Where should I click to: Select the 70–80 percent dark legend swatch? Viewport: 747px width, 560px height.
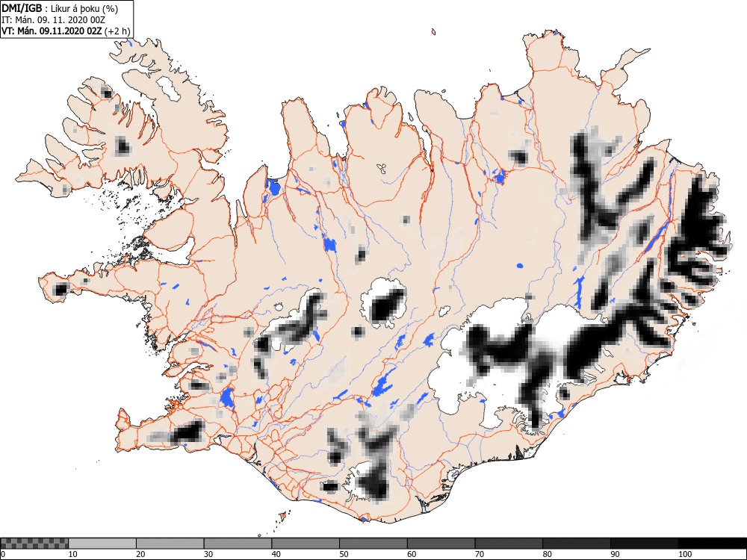508,544
